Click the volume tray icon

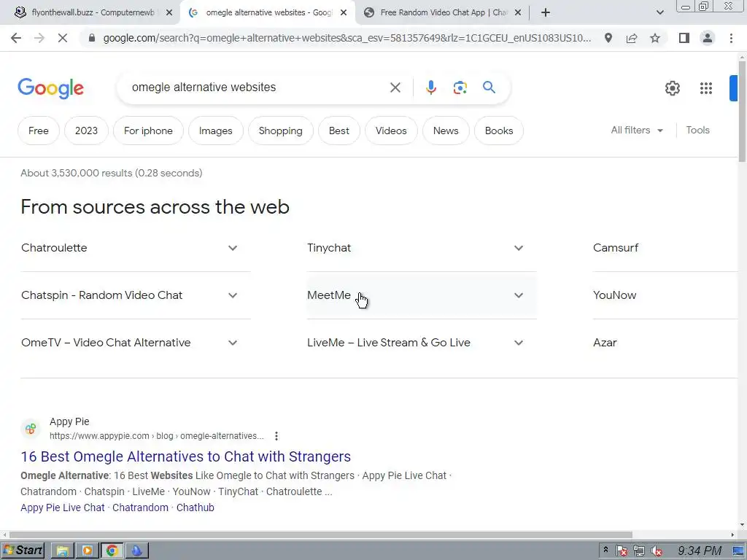click(657, 551)
